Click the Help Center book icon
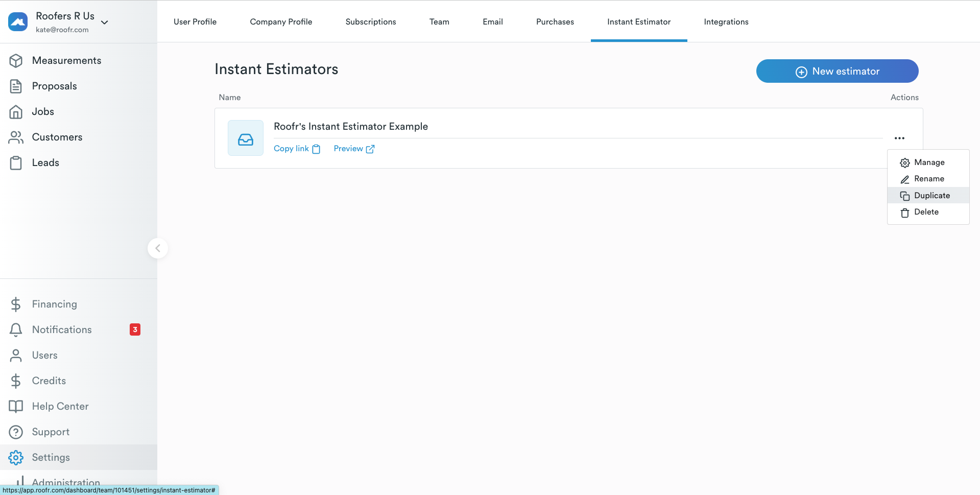This screenshot has width=980, height=495. [16, 407]
